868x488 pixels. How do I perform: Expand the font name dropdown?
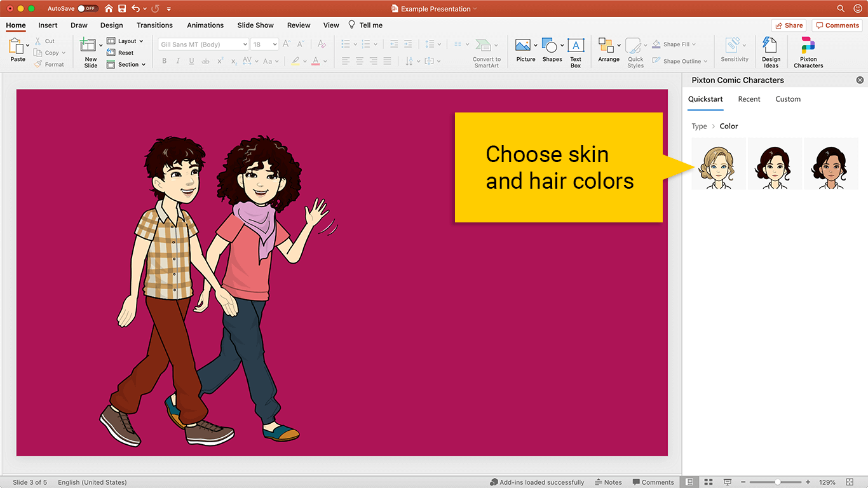coord(245,44)
